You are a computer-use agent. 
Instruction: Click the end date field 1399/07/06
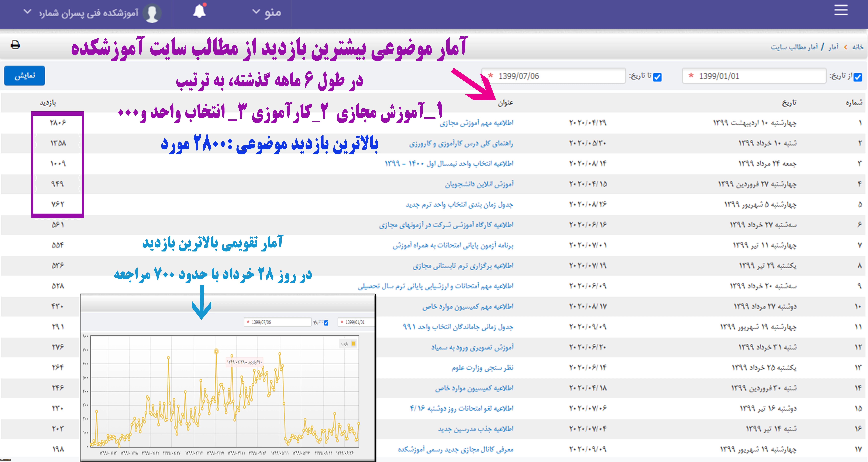[554, 76]
